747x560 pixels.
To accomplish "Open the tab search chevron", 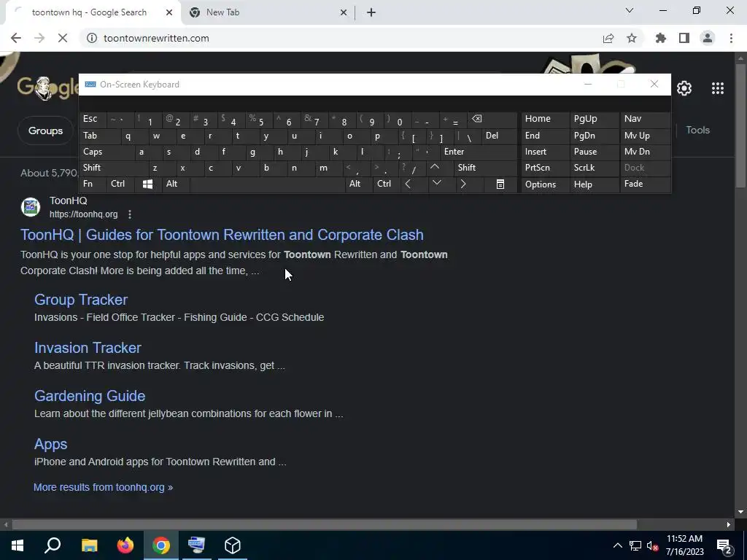I will [630, 10].
